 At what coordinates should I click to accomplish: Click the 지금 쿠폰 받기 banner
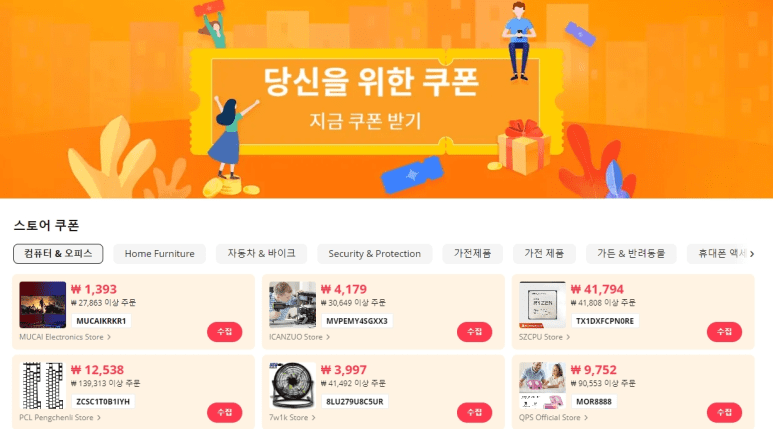click(x=365, y=121)
